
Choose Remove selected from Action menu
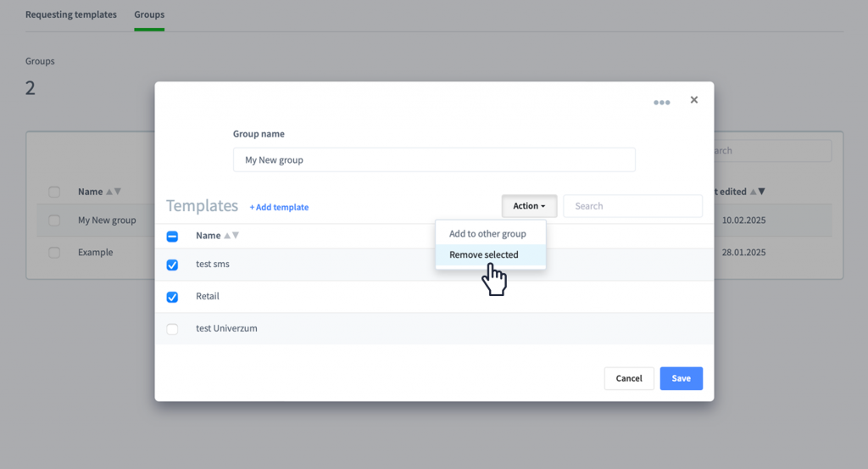tap(484, 254)
